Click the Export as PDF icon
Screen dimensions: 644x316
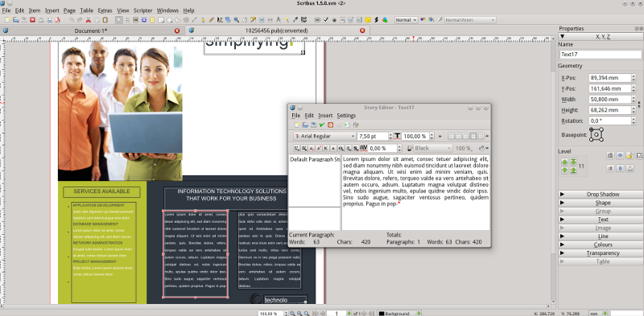(58, 19)
